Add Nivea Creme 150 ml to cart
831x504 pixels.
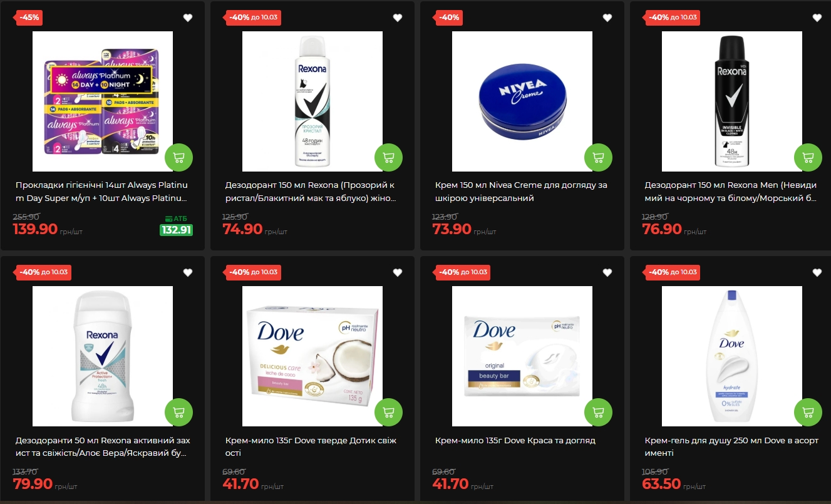(598, 158)
